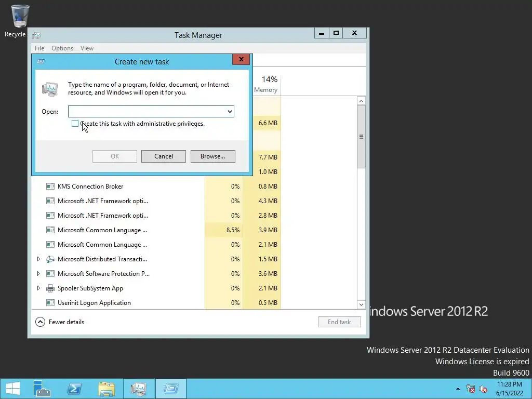Click the disabled OK button
Screen dimensions: 532x399
(x=115, y=156)
